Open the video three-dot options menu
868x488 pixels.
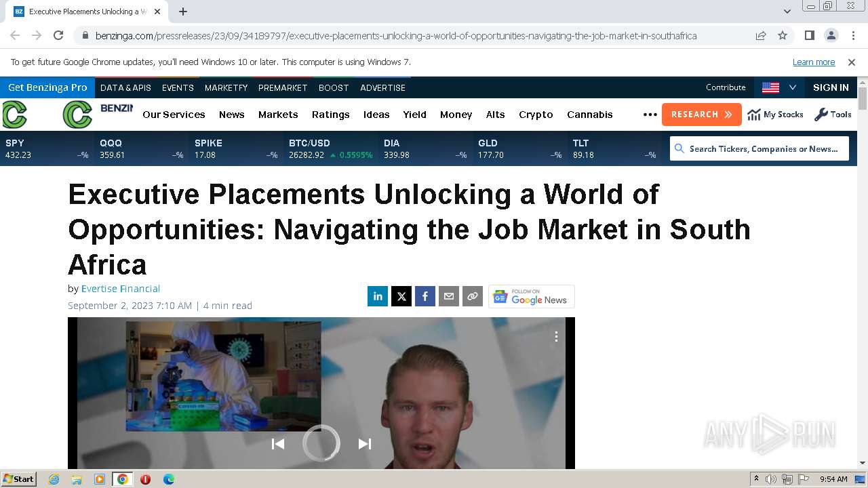[x=556, y=337]
